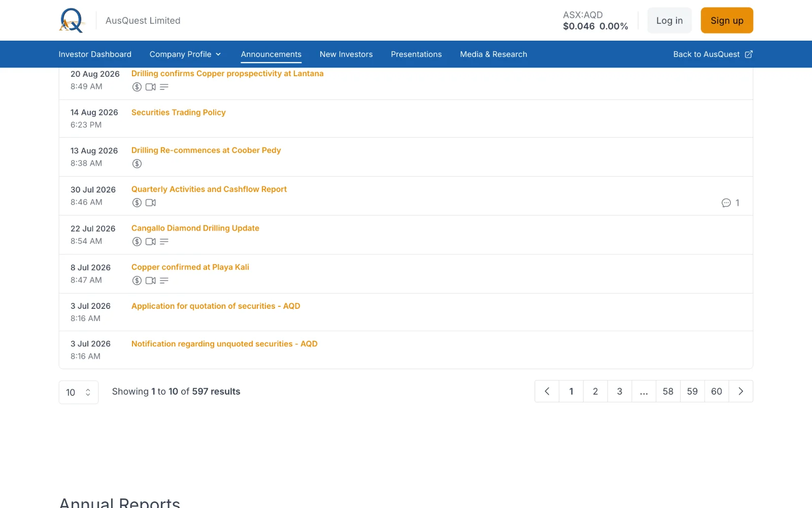Go to page 3 in pagination
This screenshot has height=508, width=812.
coord(620,391)
